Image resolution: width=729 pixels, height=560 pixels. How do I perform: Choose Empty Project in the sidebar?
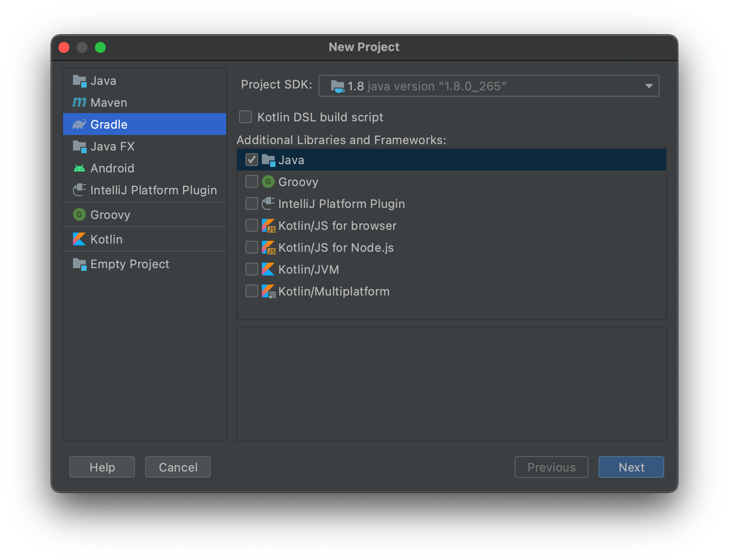click(130, 264)
